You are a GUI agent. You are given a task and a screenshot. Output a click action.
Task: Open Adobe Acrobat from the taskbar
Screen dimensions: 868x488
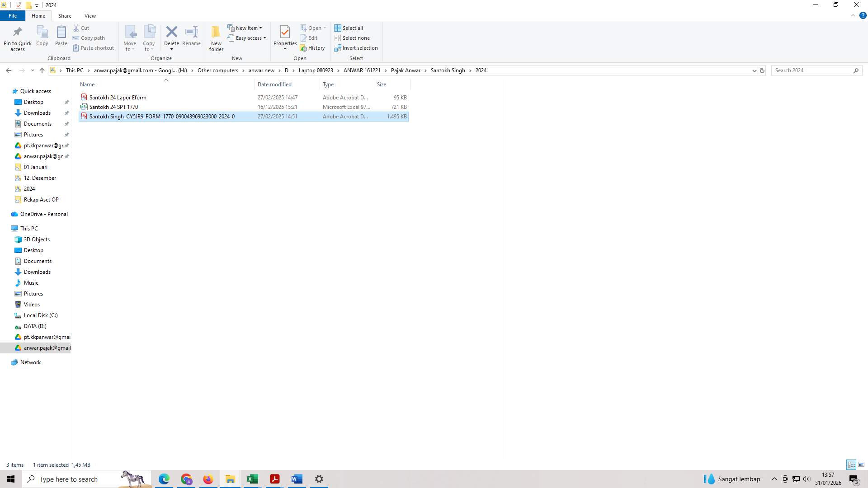pyautogui.click(x=274, y=479)
